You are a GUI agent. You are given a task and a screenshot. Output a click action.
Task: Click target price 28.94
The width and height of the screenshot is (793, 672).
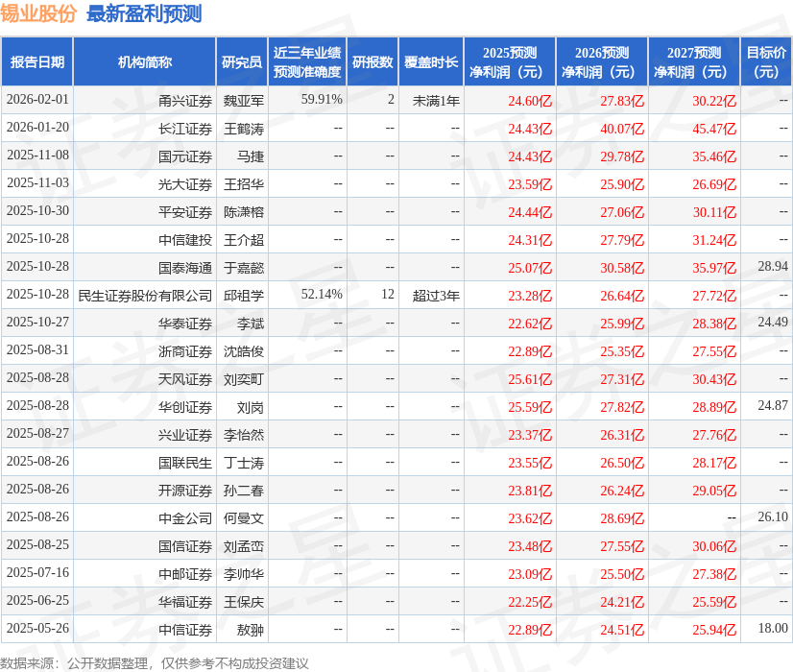click(773, 267)
